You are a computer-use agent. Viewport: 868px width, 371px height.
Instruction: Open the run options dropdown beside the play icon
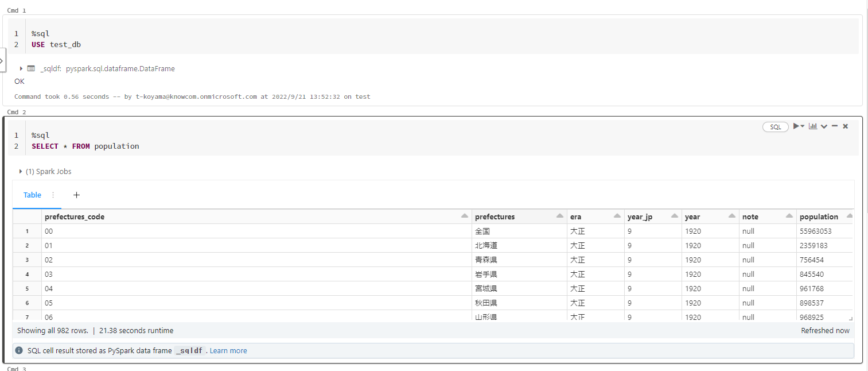(x=803, y=126)
